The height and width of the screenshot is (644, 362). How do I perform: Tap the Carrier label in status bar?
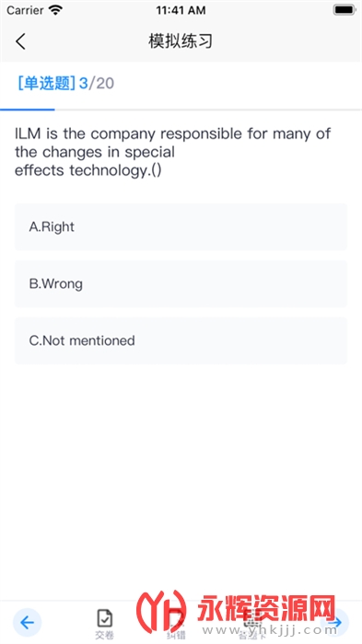coord(25,10)
